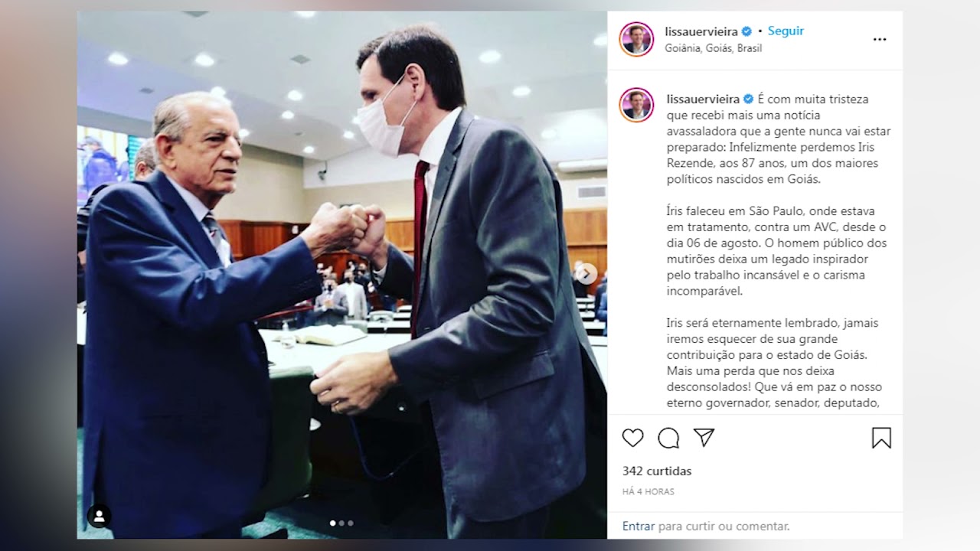
Task: Open the HÁ 4 HORAS timestamp
Action: coord(648,491)
